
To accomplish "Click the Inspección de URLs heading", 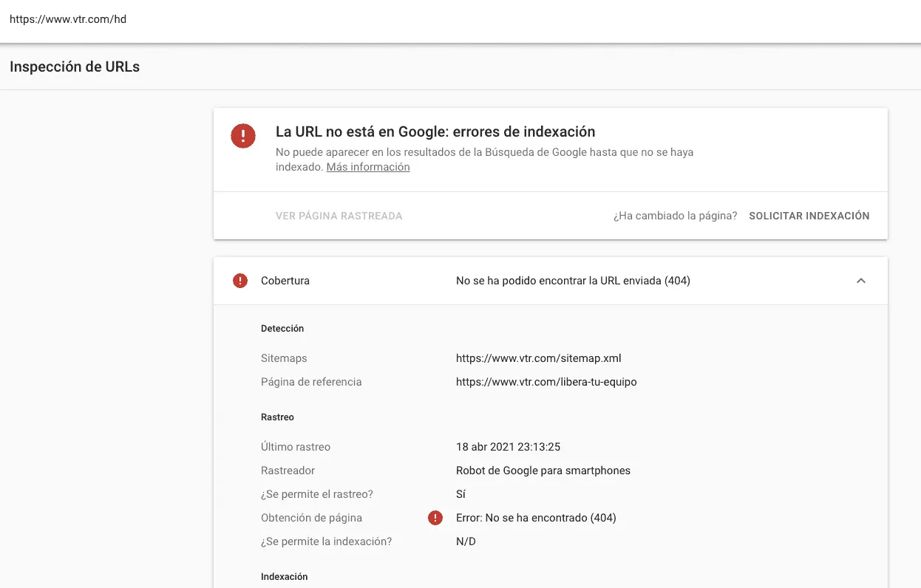I will [75, 66].
